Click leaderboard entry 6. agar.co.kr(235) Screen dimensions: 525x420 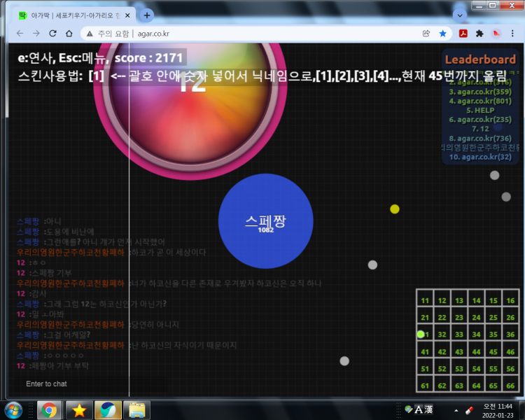coord(480,120)
